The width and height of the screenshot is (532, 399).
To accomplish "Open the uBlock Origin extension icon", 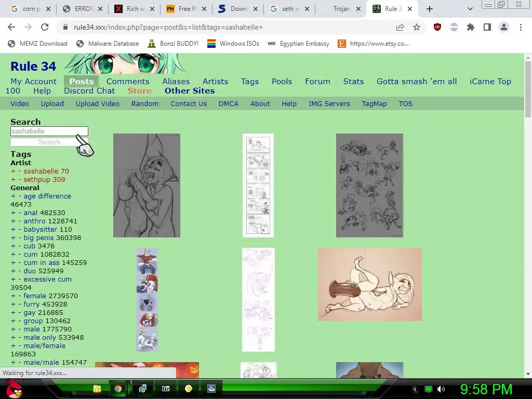I will tap(437, 27).
